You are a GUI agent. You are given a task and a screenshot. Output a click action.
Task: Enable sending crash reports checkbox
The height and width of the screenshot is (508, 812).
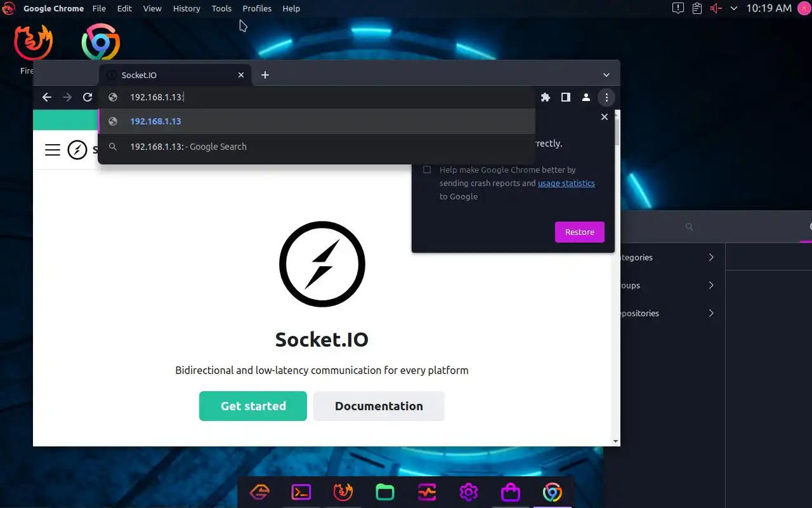(x=427, y=170)
